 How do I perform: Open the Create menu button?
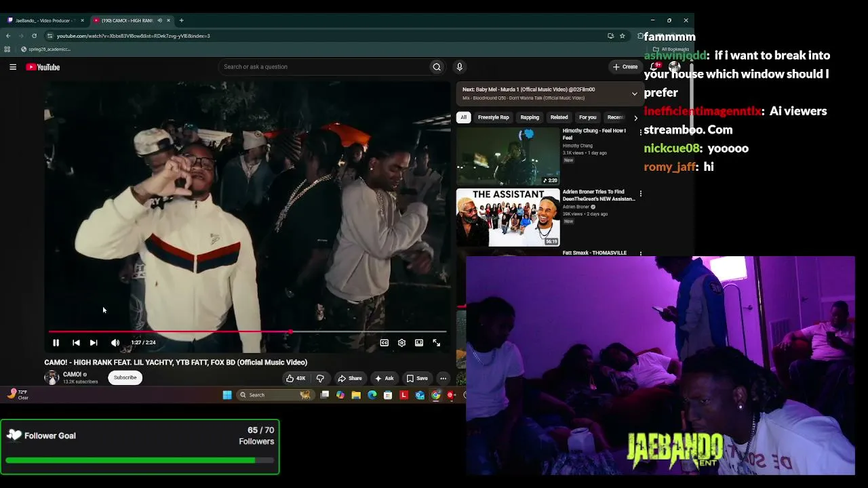(x=625, y=66)
